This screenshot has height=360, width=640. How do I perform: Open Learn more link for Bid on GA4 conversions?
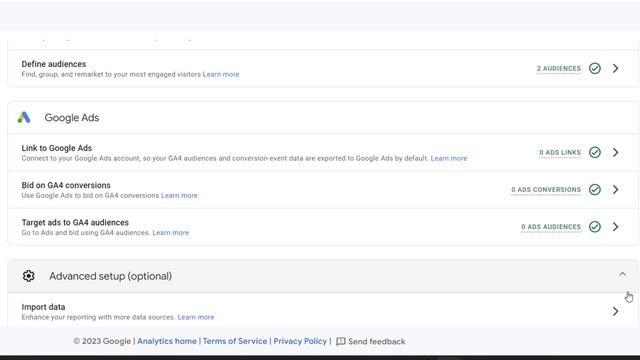tap(179, 196)
